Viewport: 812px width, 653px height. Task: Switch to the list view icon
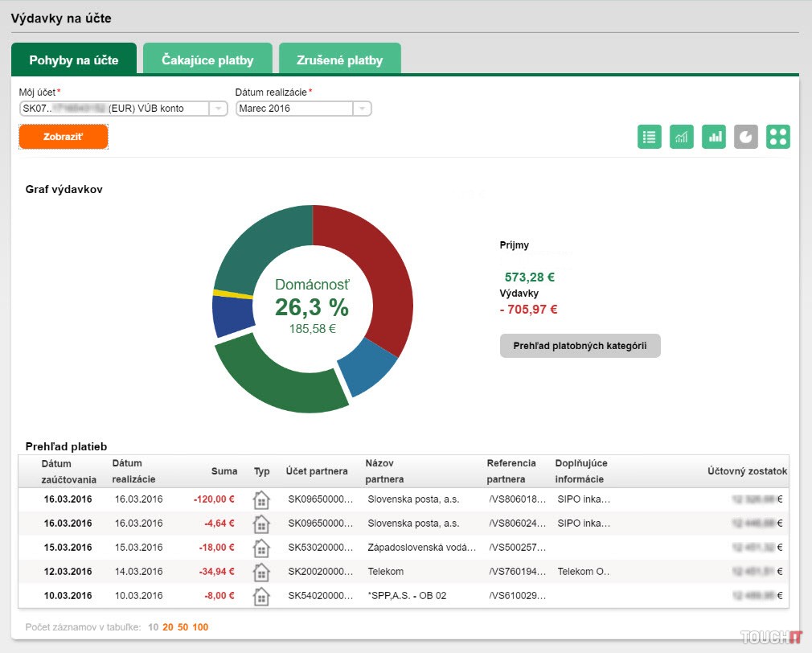[650, 137]
